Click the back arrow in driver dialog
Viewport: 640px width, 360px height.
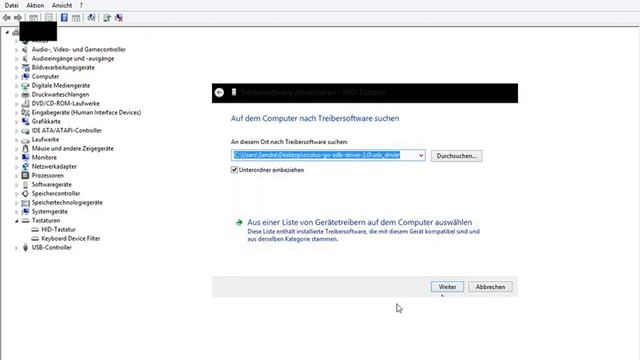(x=219, y=93)
